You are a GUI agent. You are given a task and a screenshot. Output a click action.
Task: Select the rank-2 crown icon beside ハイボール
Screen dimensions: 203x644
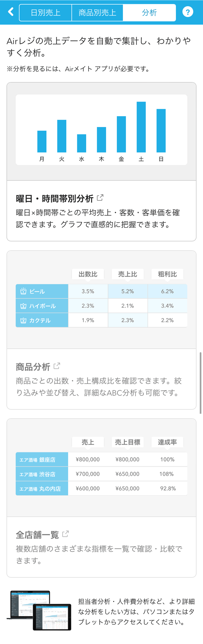pyautogui.click(x=23, y=306)
